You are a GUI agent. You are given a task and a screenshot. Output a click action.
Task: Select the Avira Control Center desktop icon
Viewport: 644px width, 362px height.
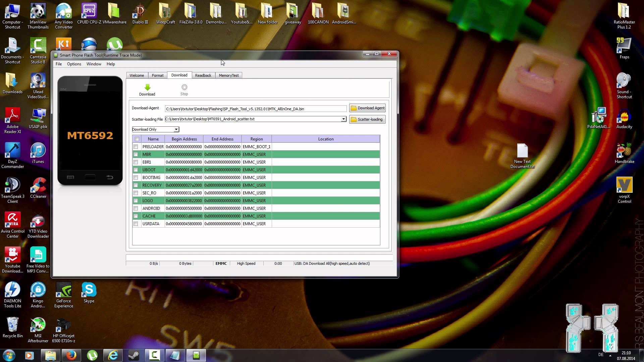pos(12,225)
